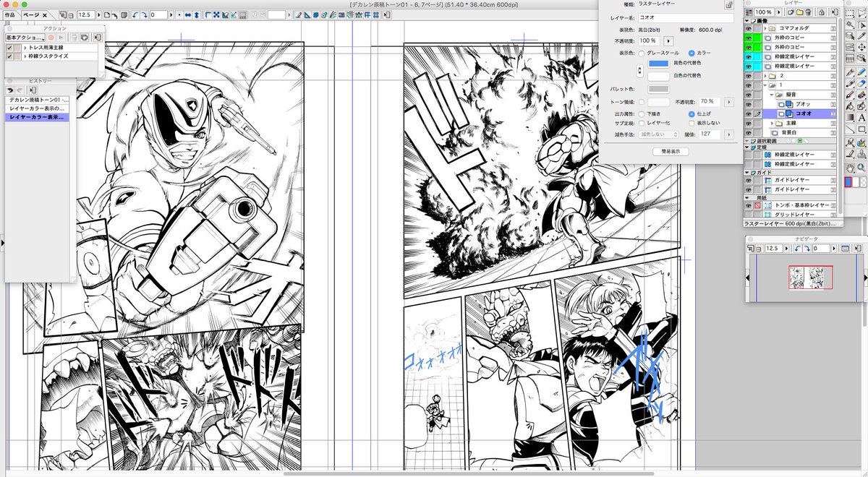Select the 下描き output radio button
This screenshot has width=868, height=477.
click(642, 113)
